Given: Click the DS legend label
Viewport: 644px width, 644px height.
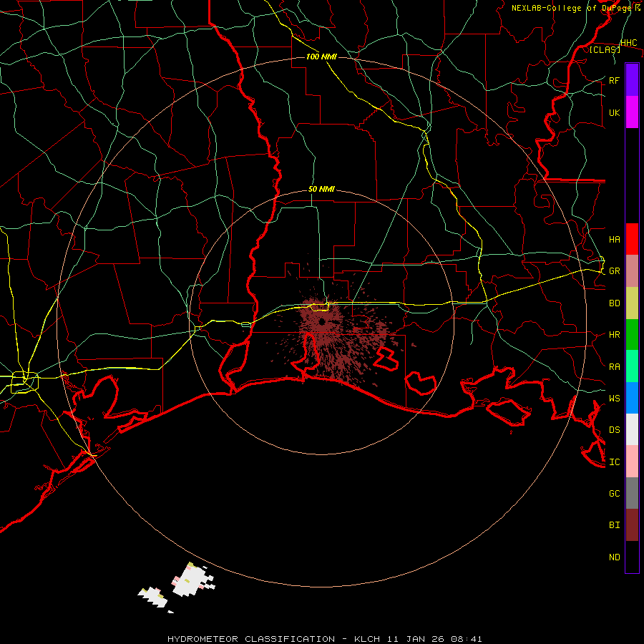Looking at the screenshot, I should click(614, 429).
